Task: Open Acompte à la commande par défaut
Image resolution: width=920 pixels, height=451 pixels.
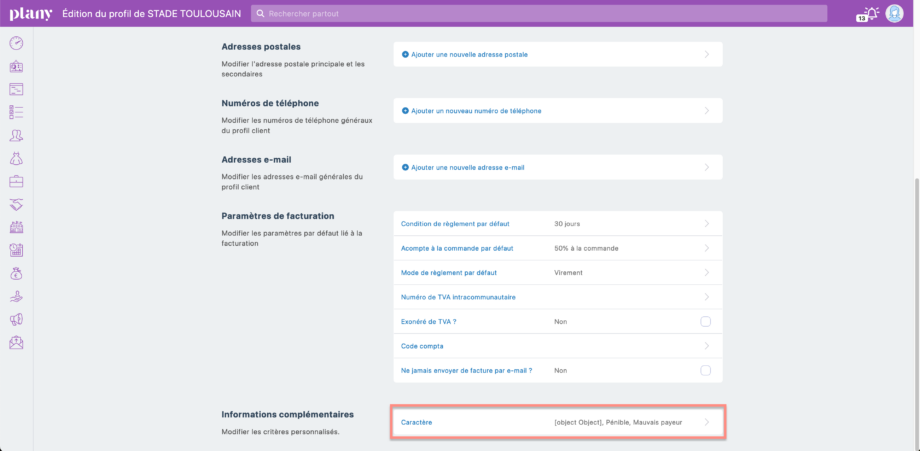Action: pos(457,248)
